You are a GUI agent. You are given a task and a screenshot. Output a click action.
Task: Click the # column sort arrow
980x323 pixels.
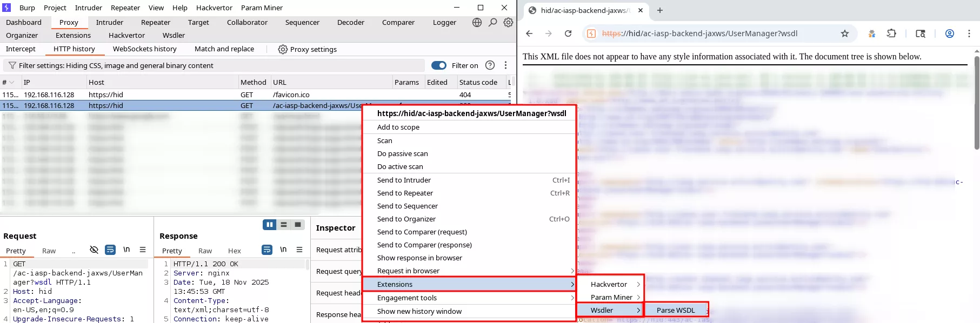11,82
